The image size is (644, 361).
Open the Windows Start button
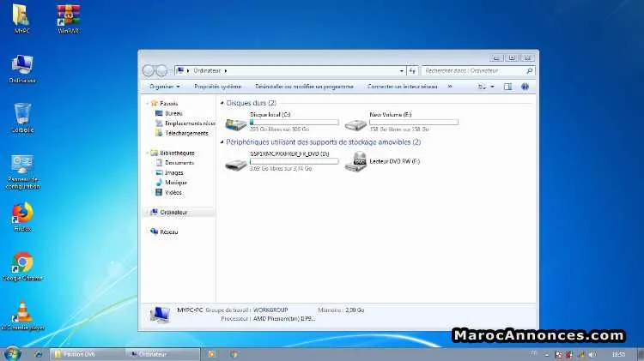[12, 353]
